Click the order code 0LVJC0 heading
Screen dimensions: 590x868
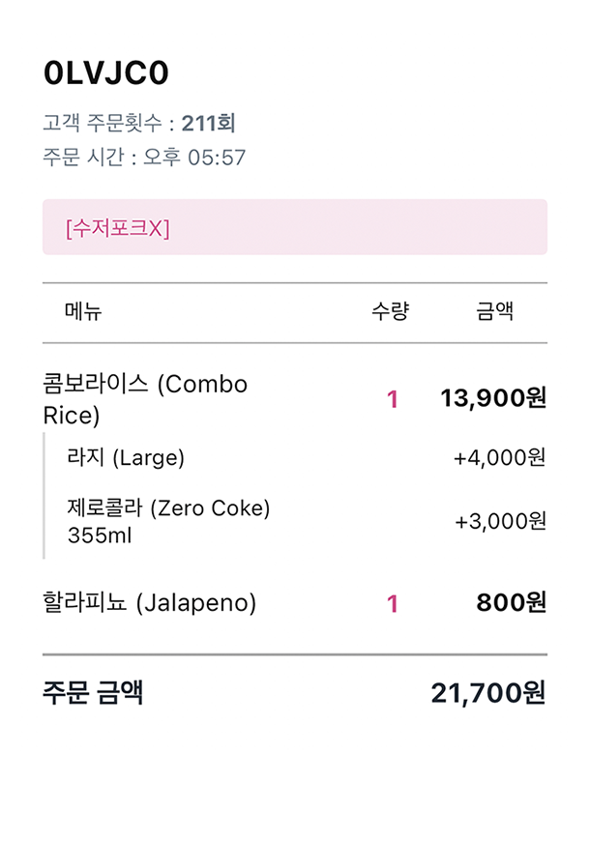tap(106, 73)
